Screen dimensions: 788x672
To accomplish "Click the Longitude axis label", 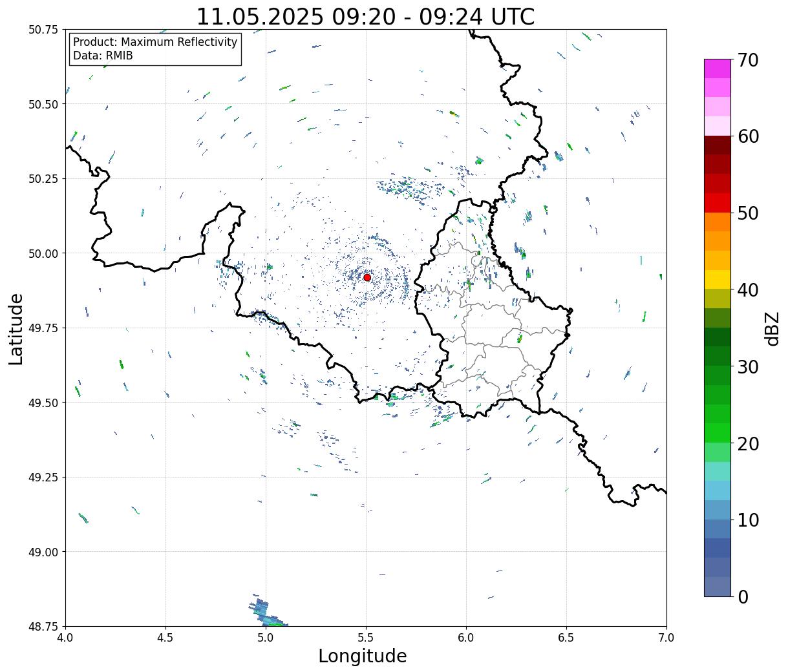I will (363, 656).
